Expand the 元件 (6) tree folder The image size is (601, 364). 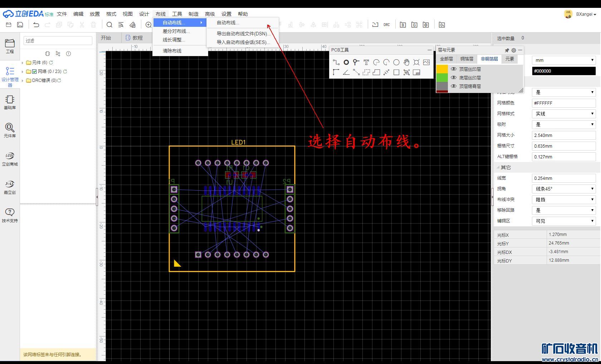click(x=23, y=63)
